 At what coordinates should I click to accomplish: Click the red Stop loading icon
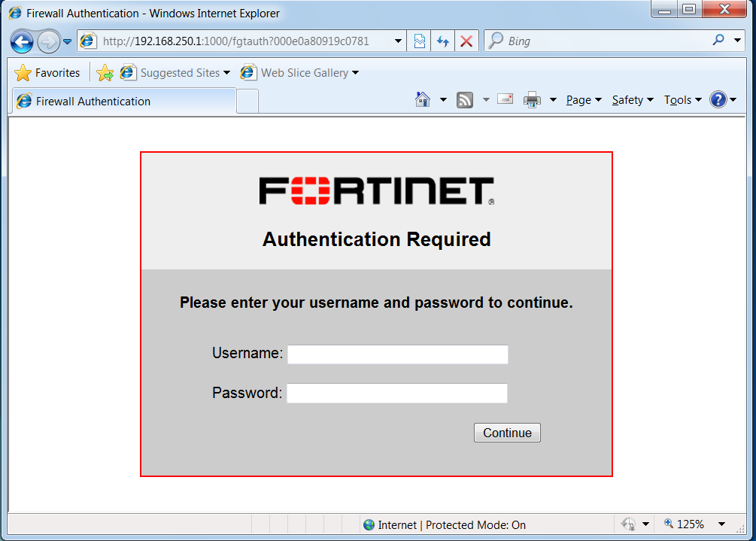[466, 41]
